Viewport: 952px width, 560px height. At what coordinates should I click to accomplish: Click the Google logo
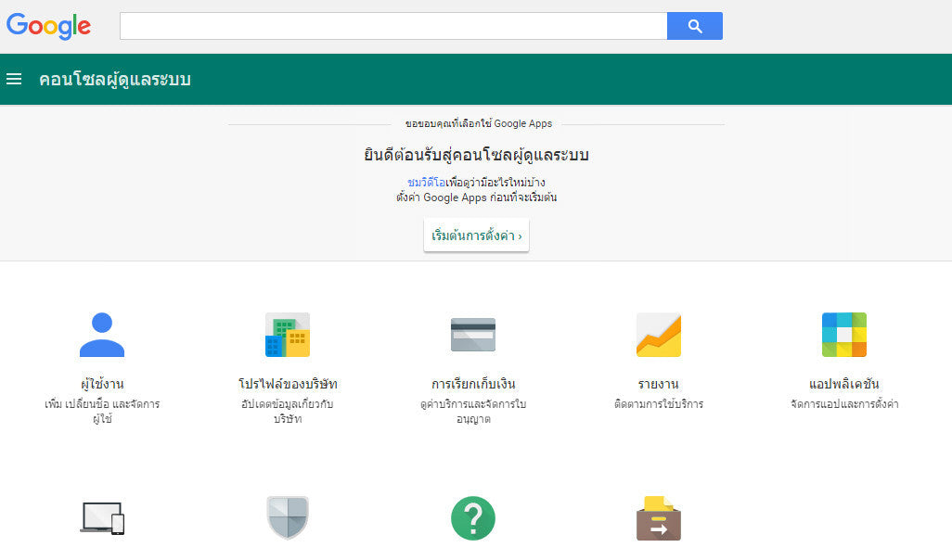coord(48,26)
